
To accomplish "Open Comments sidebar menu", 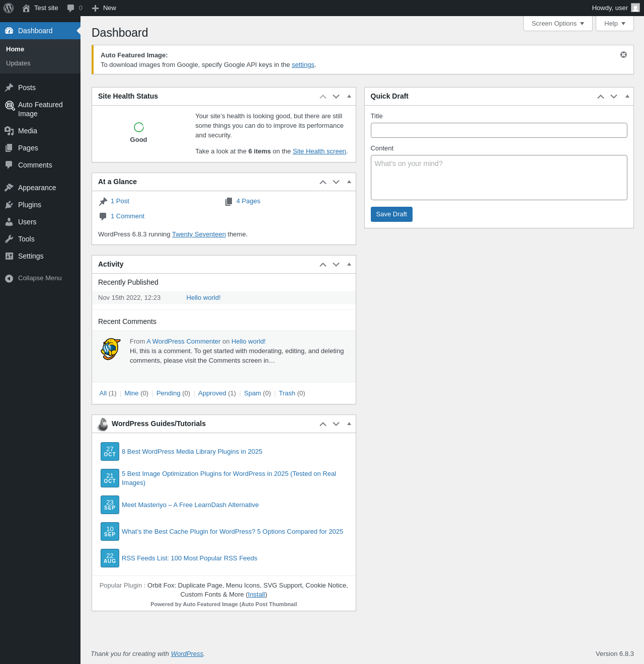I will [40, 165].
